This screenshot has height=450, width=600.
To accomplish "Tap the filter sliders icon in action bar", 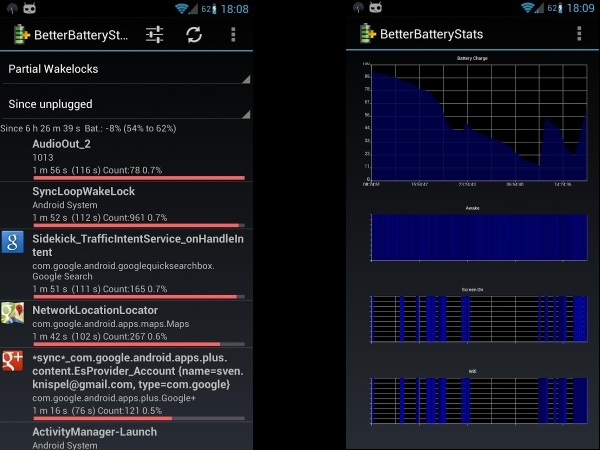I will tap(154, 34).
